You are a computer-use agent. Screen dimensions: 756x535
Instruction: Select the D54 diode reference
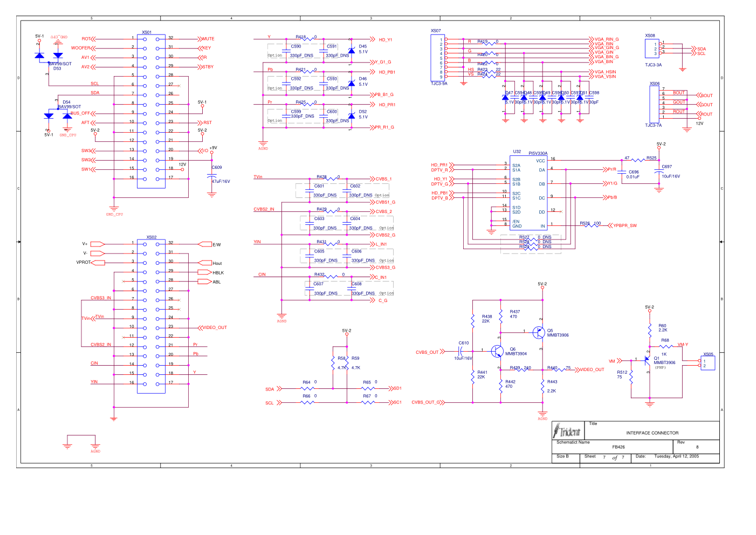(66, 102)
